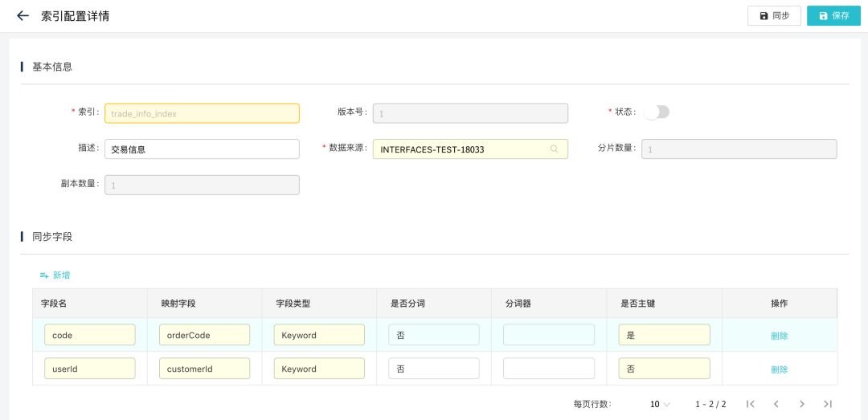Click the 索引 index name field
Viewport: 868px width, 420px height.
[202, 113]
